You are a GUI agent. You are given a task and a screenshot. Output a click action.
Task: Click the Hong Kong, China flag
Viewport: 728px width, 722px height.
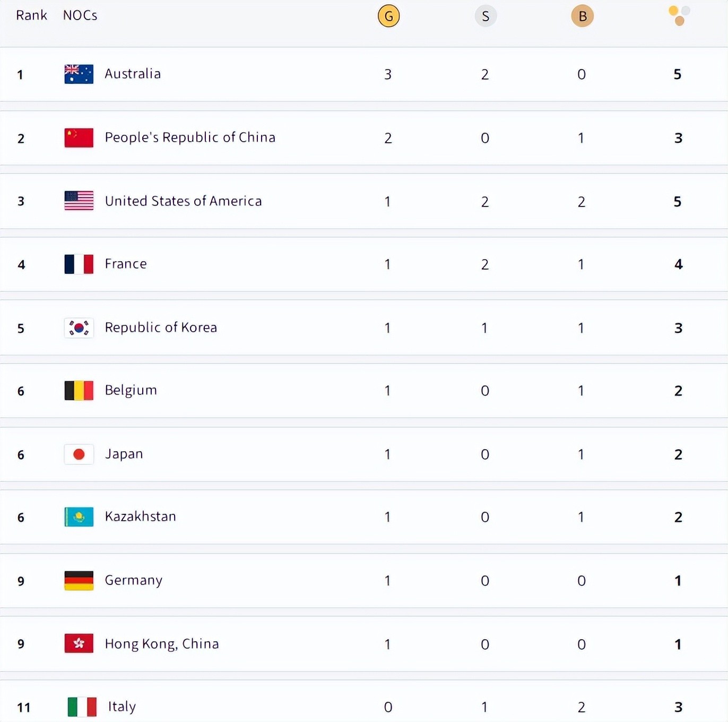tap(79, 643)
